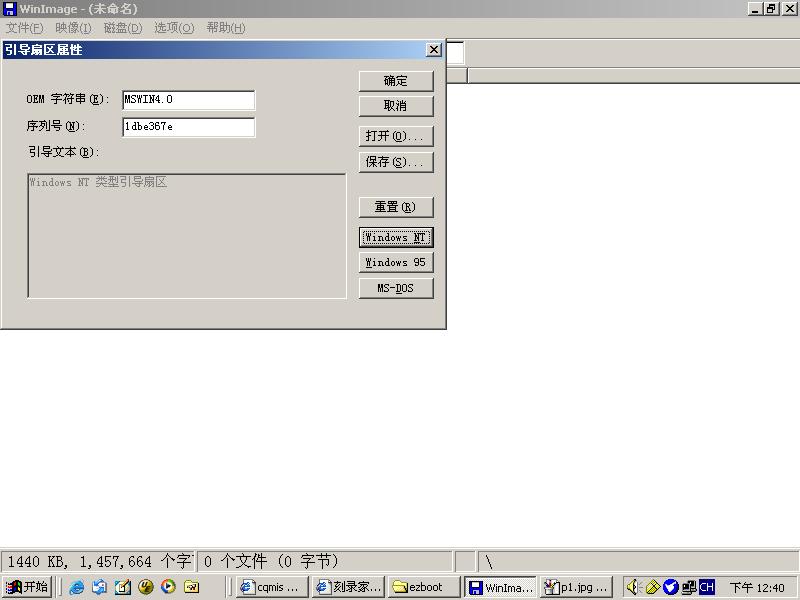Click the yellow pencil tray icon
800x600 pixels.
(653, 587)
